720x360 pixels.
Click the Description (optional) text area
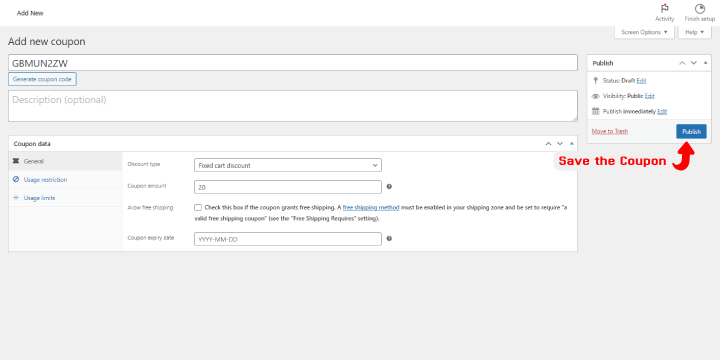point(292,106)
